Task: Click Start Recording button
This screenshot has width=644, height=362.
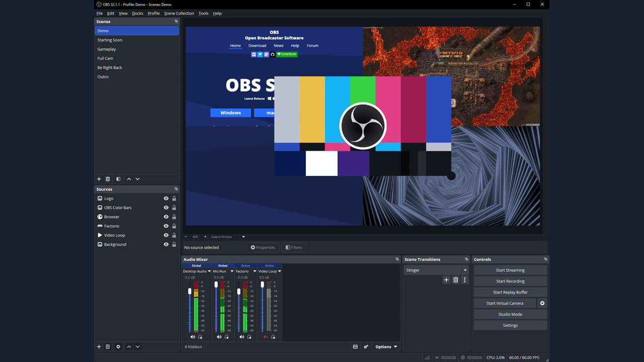Action: point(510,281)
